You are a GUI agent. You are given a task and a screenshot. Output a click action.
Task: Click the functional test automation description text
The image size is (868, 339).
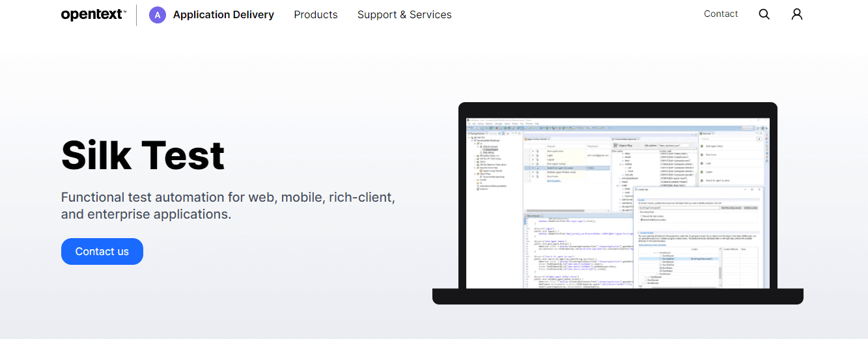pyautogui.click(x=228, y=206)
